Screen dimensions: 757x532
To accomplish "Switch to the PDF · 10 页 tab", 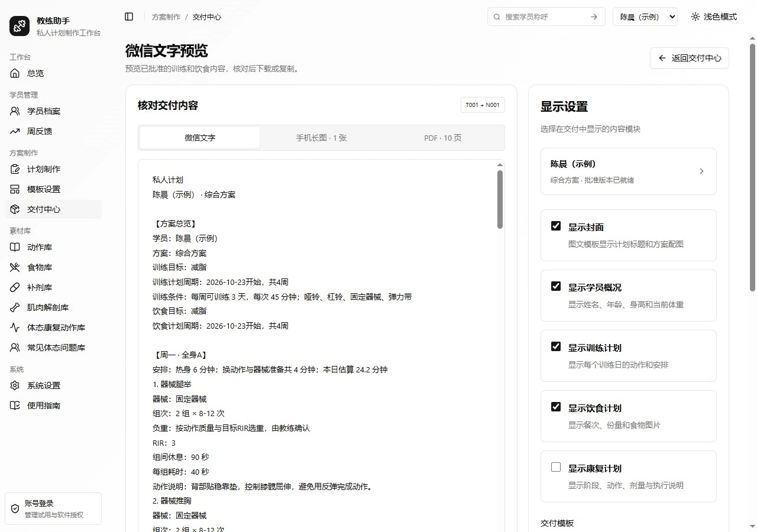I will point(443,138).
